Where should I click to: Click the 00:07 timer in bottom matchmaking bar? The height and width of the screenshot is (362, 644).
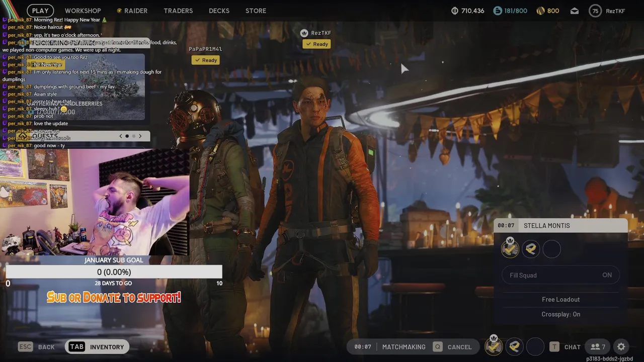pyautogui.click(x=362, y=347)
